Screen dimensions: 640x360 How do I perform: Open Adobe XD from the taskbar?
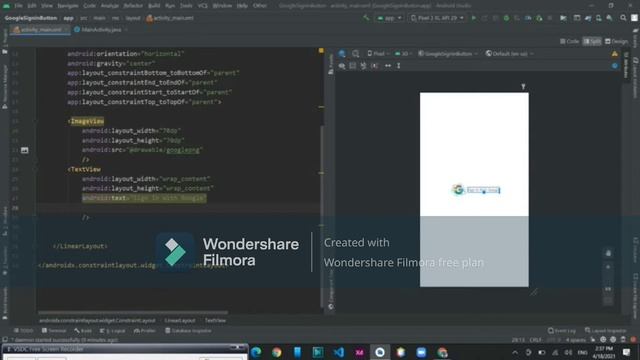click(359, 352)
